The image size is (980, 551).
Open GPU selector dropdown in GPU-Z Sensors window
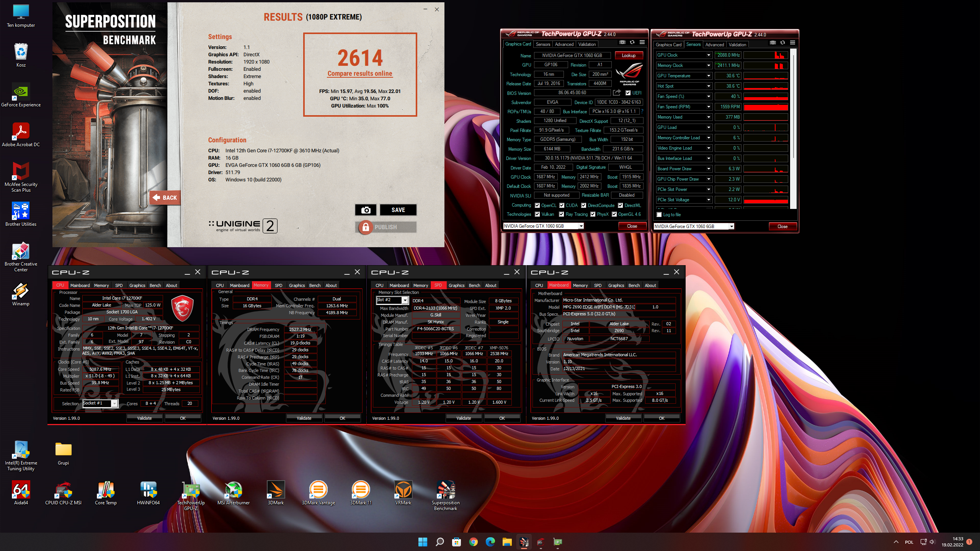point(731,227)
